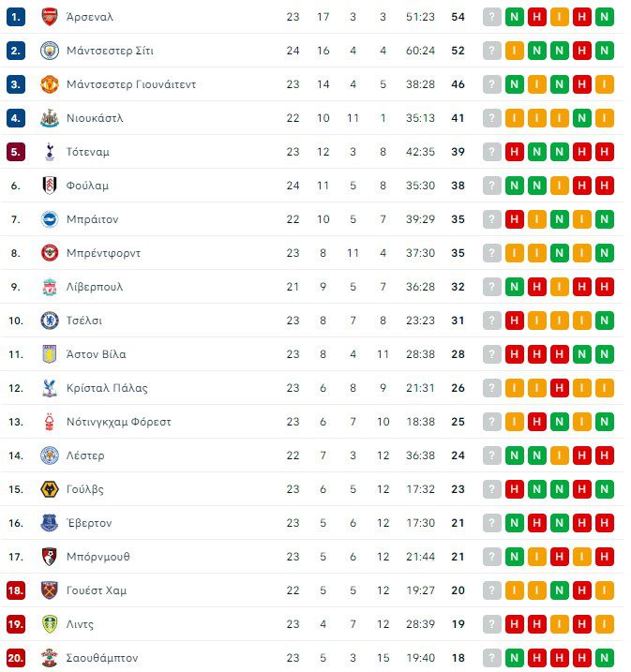Viewport: 631px width, 672px height.
Task: Click the West Ham crest icon
Action: (x=50, y=590)
